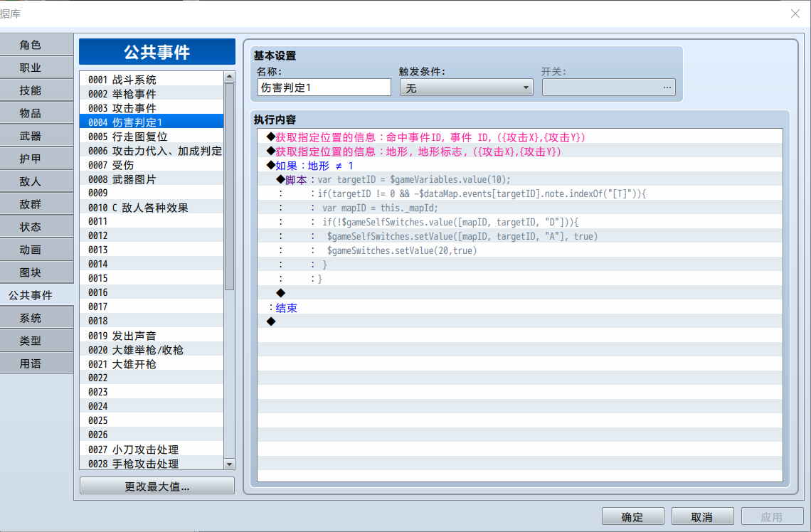Select common event 0008 武器图片
This screenshot has width=811, height=532.
tap(152, 179)
